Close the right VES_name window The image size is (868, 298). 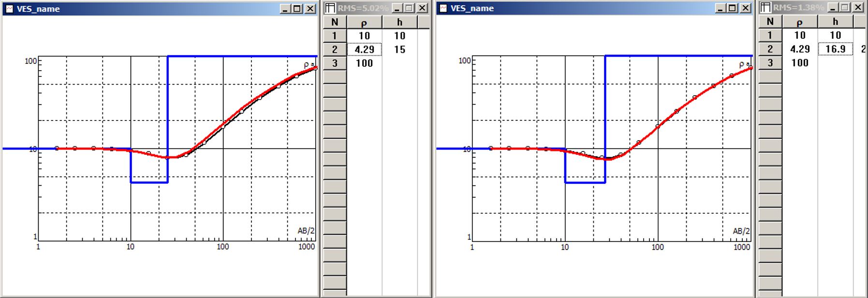pyautogui.click(x=745, y=8)
